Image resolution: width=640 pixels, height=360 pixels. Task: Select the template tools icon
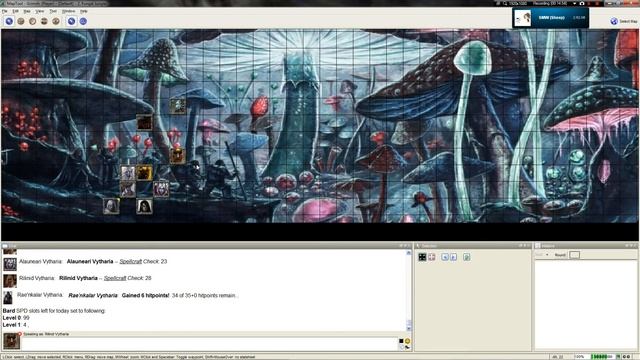33,21
